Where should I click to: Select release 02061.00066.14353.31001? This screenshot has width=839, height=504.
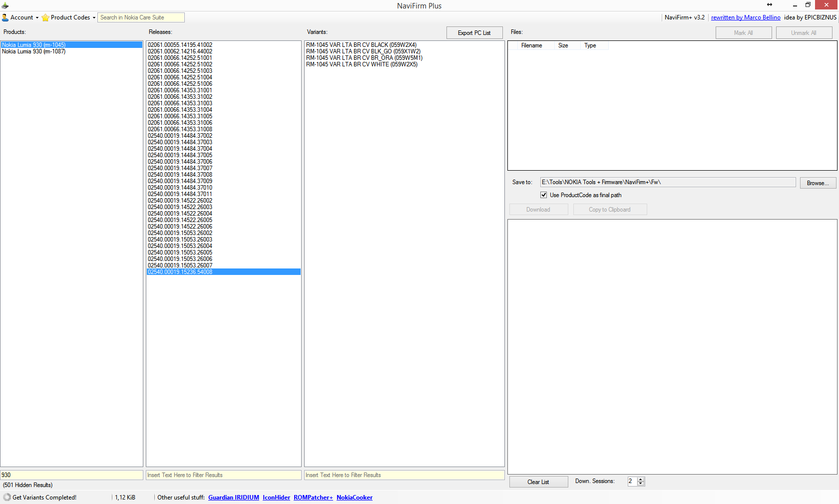[x=223, y=90]
